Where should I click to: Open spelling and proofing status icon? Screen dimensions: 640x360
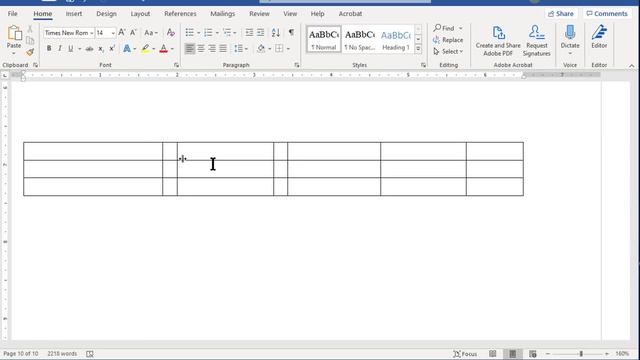90,353
